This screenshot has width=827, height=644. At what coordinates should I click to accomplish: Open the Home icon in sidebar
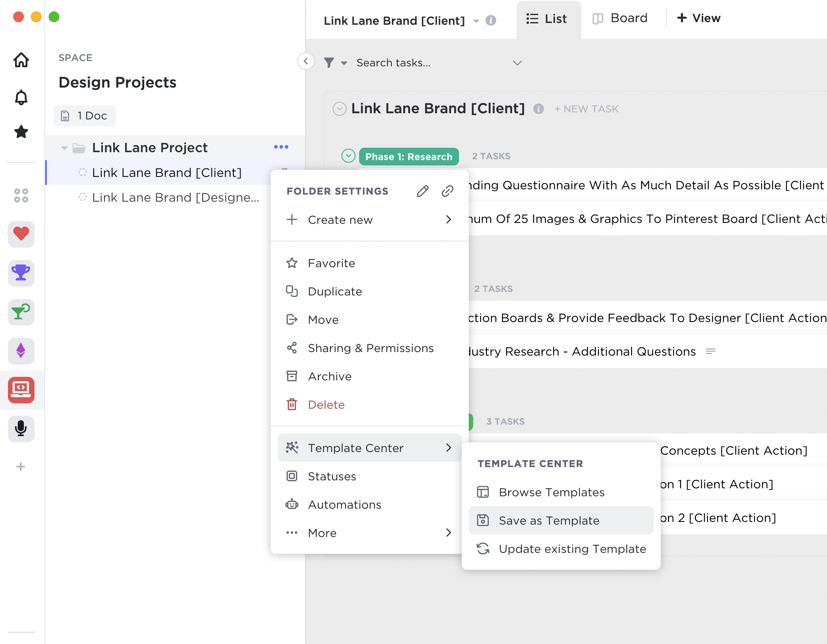21,60
